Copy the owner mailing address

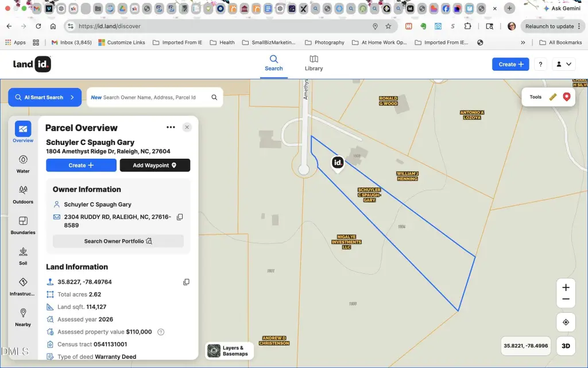click(x=180, y=217)
